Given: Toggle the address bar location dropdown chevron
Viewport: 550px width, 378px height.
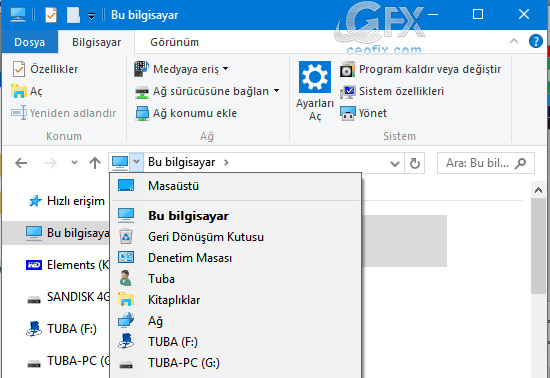Looking at the screenshot, I should (136, 162).
